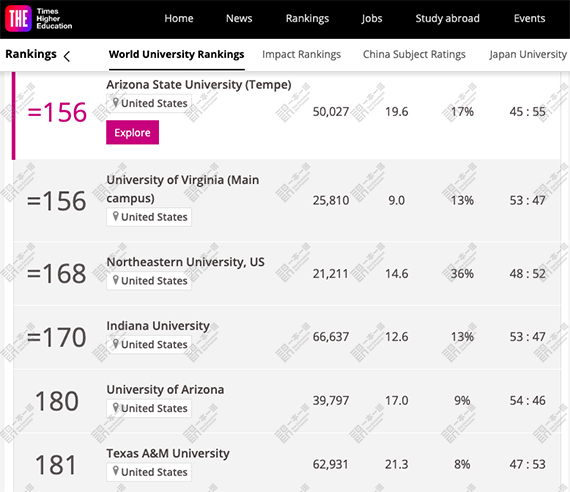The height and width of the screenshot is (492, 570).
Task: Click United States tag under Texas A&M University
Action: [149, 472]
